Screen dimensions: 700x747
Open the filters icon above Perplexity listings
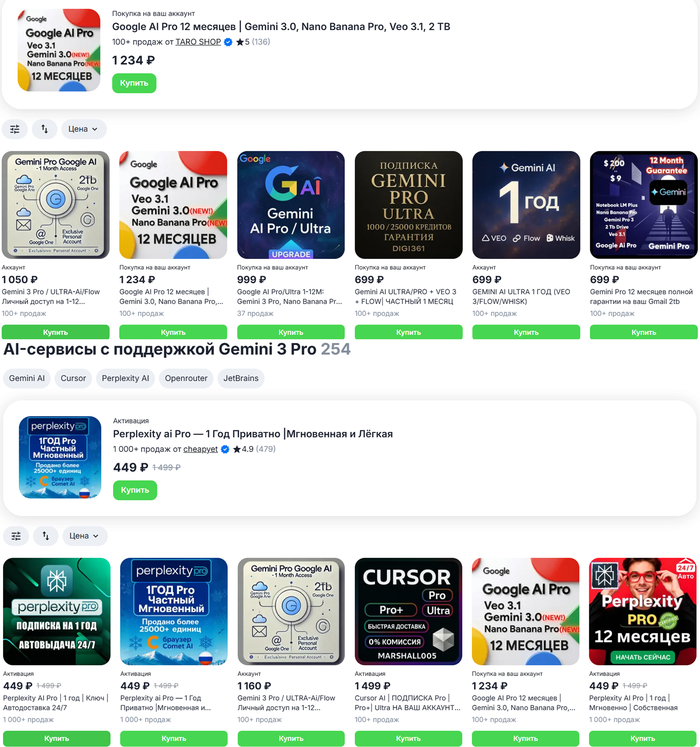tap(16, 536)
